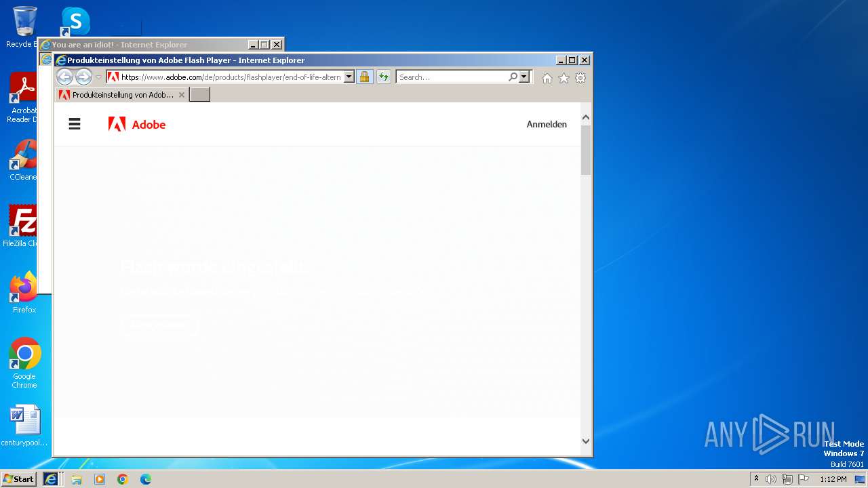Click the Adobe logo
The height and width of the screenshot is (488, 868).
point(137,124)
